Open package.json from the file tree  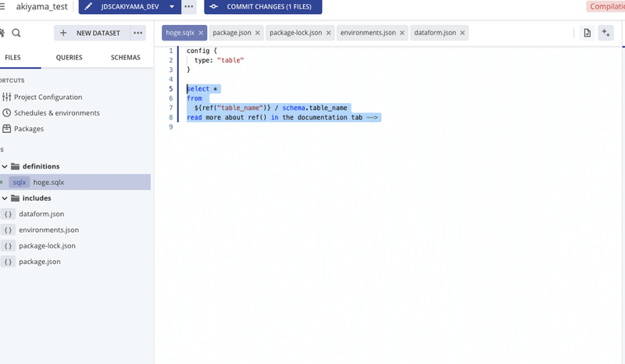(40, 262)
